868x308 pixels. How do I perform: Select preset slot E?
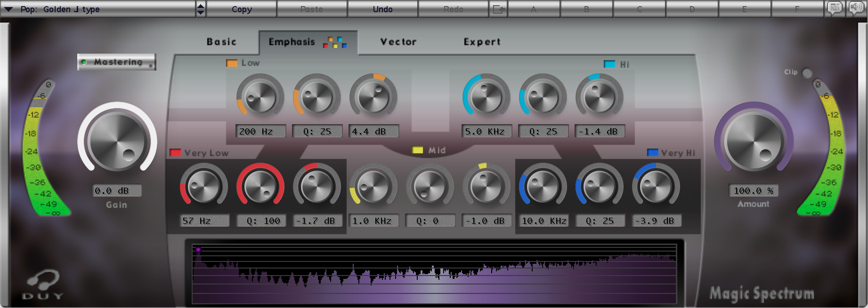(x=745, y=9)
